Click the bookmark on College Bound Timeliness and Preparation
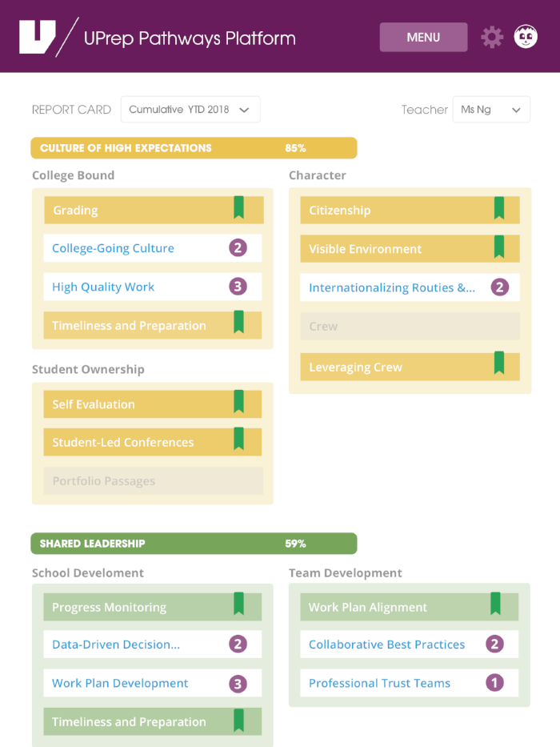The height and width of the screenshot is (747, 560). click(x=239, y=322)
